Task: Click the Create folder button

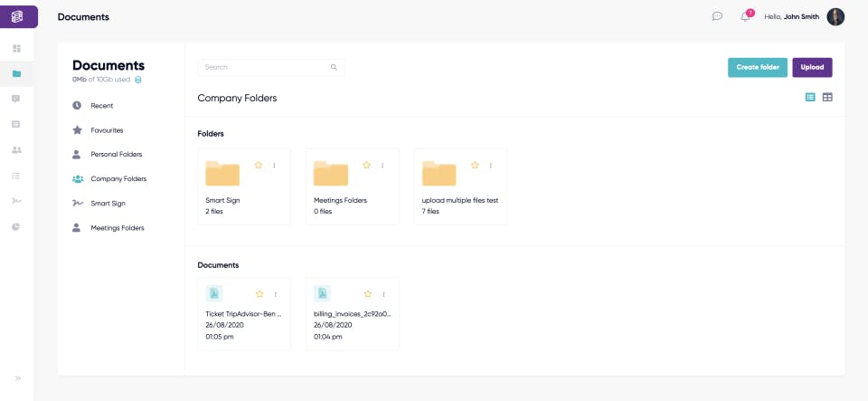Action: (x=758, y=67)
